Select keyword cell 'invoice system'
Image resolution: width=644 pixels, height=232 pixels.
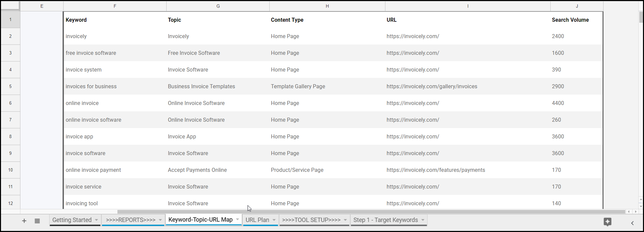coord(115,70)
